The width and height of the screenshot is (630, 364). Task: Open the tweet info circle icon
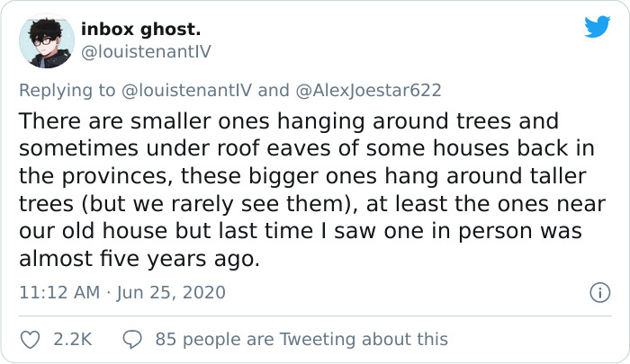[598, 292]
